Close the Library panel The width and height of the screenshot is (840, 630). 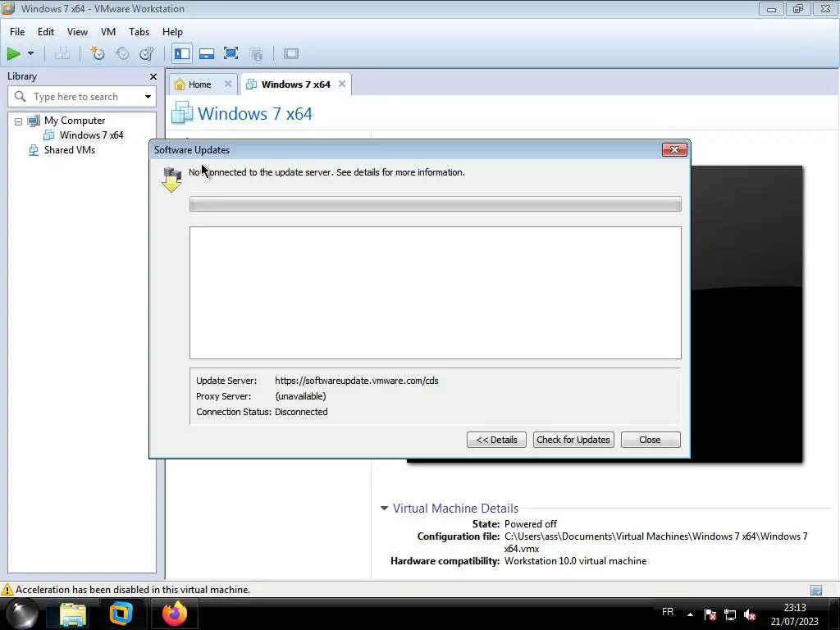click(x=153, y=76)
